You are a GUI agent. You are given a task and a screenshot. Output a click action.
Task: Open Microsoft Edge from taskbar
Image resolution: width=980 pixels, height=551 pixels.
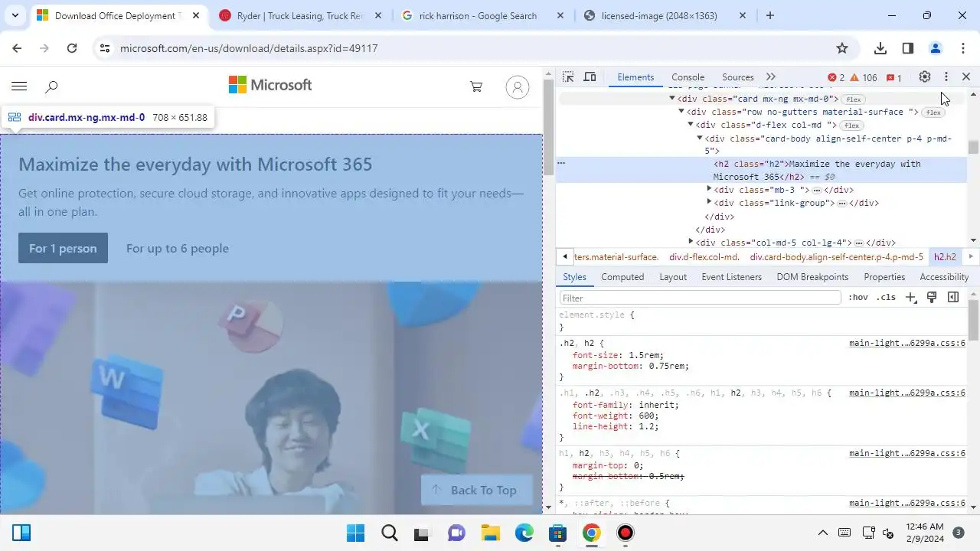(x=524, y=533)
